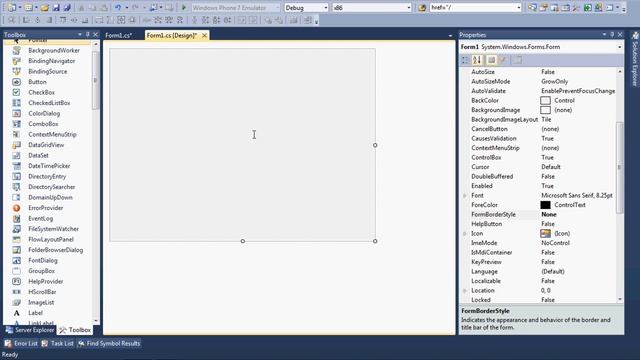The width and height of the screenshot is (640, 360).
Task: Close the Properties panel
Action: pos(620,35)
